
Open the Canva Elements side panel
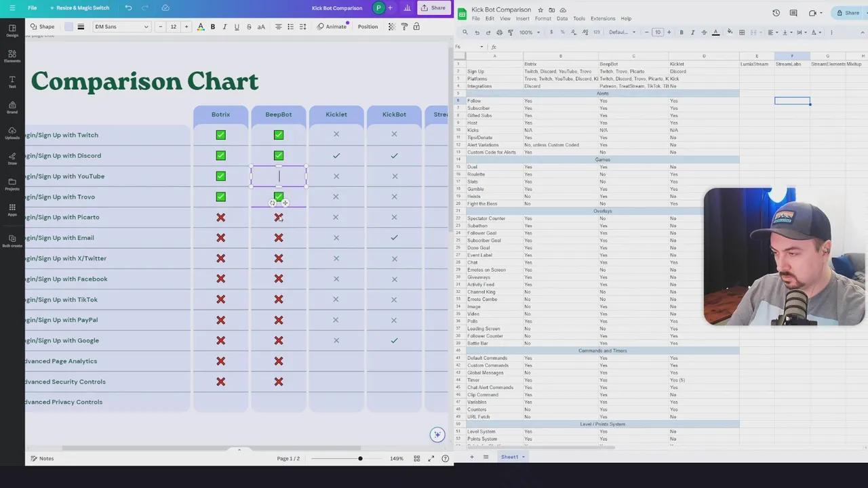coord(12,56)
